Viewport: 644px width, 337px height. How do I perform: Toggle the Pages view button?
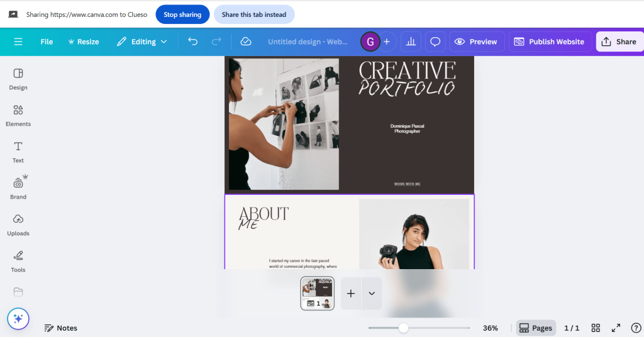(x=536, y=328)
